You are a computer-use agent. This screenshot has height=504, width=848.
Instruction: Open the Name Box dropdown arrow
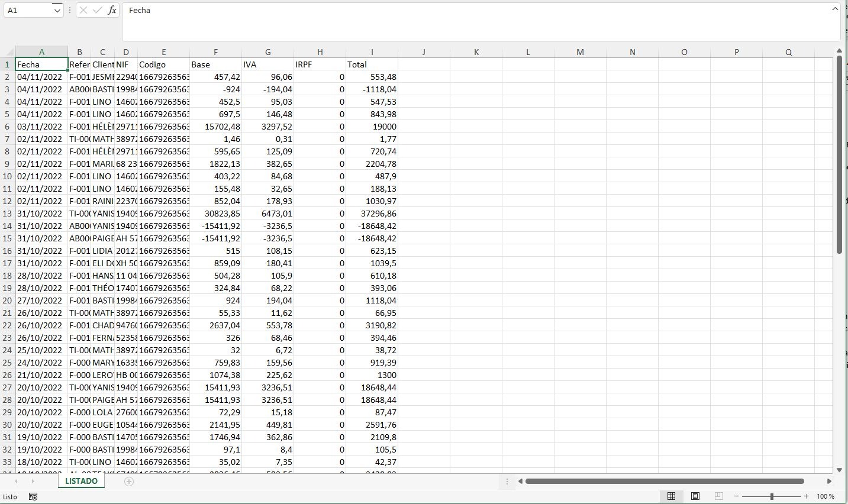click(x=57, y=11)
